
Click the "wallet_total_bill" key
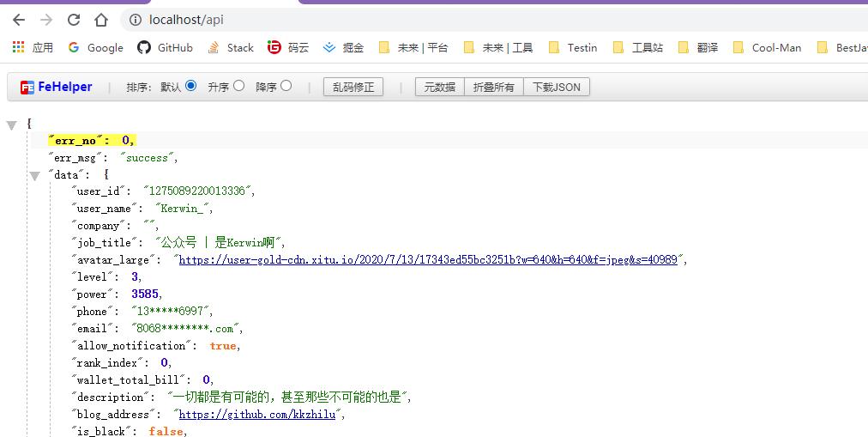(x=128, y=380)
